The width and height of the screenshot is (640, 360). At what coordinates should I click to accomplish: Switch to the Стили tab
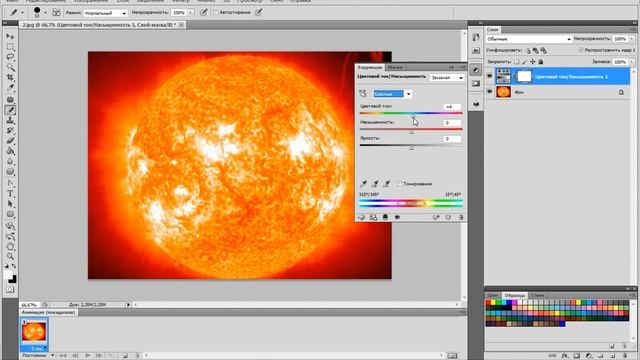tap(537, 295)
